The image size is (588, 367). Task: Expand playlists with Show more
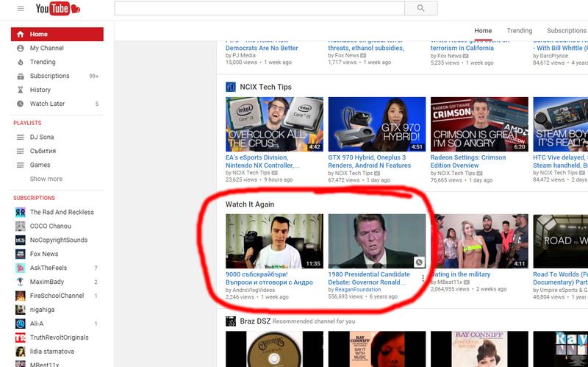(x=46, y=179)
